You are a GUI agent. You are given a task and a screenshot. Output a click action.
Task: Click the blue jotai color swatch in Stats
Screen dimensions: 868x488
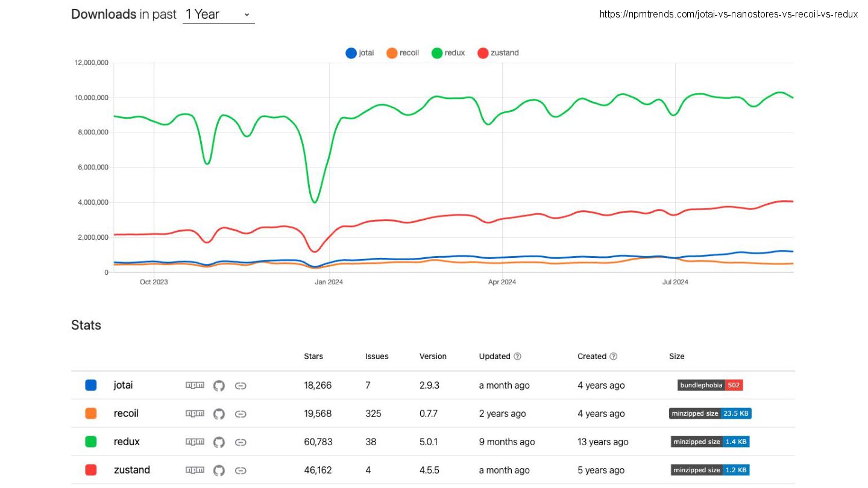point(91,385)
